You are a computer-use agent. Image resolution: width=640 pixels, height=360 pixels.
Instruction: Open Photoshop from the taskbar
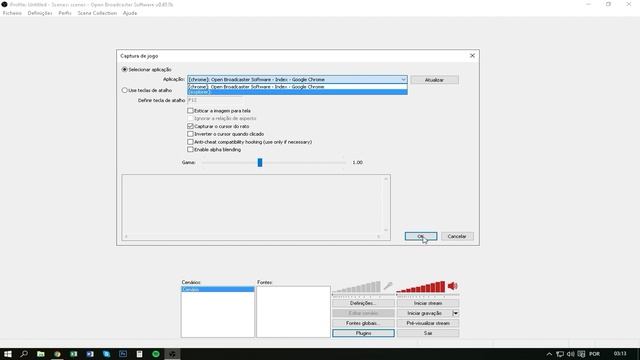point(123,354)
